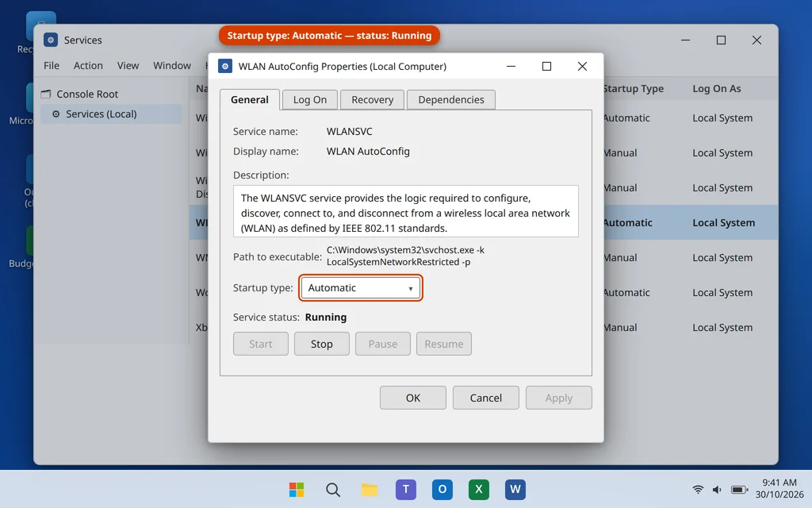Check battery tray icon
This screenshot has width=812, height=508.
pyautogui.click(x=739, y=489)
